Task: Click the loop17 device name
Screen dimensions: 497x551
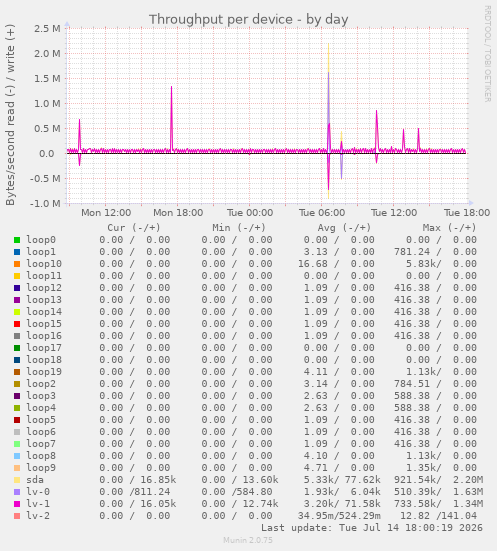Action: [44, 348]
